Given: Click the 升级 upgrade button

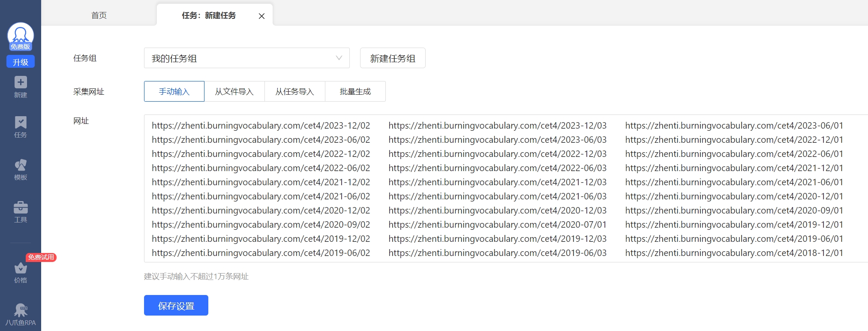Looking at the screenshot, I should click(x=21, y=62).
